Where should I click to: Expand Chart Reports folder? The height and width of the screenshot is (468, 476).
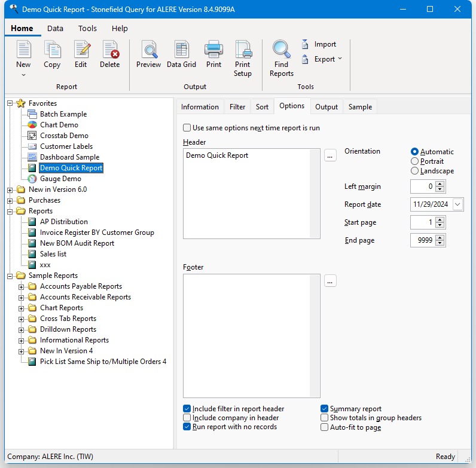(x=22, y=308)
